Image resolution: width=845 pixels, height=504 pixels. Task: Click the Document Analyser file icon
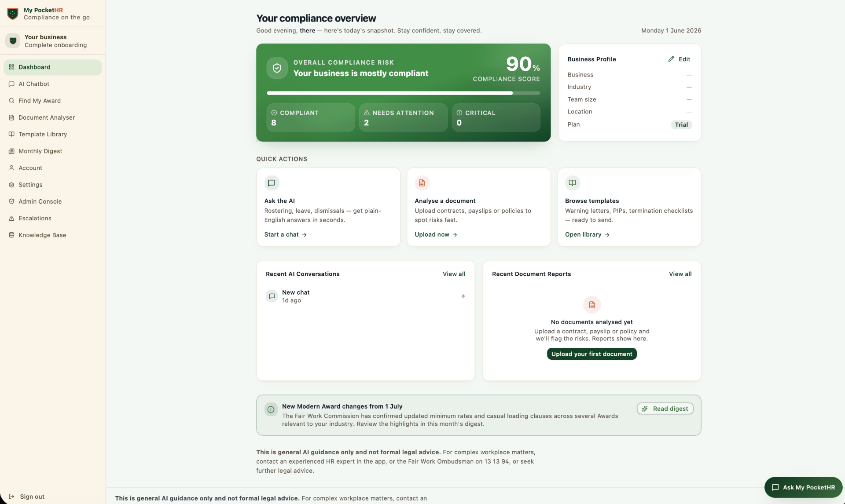tap(11, 117)
